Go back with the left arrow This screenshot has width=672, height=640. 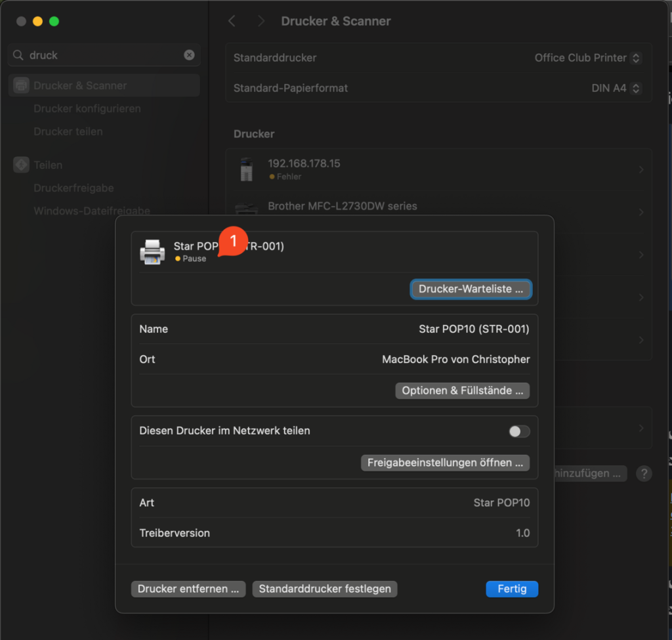(x=232, y=21)
